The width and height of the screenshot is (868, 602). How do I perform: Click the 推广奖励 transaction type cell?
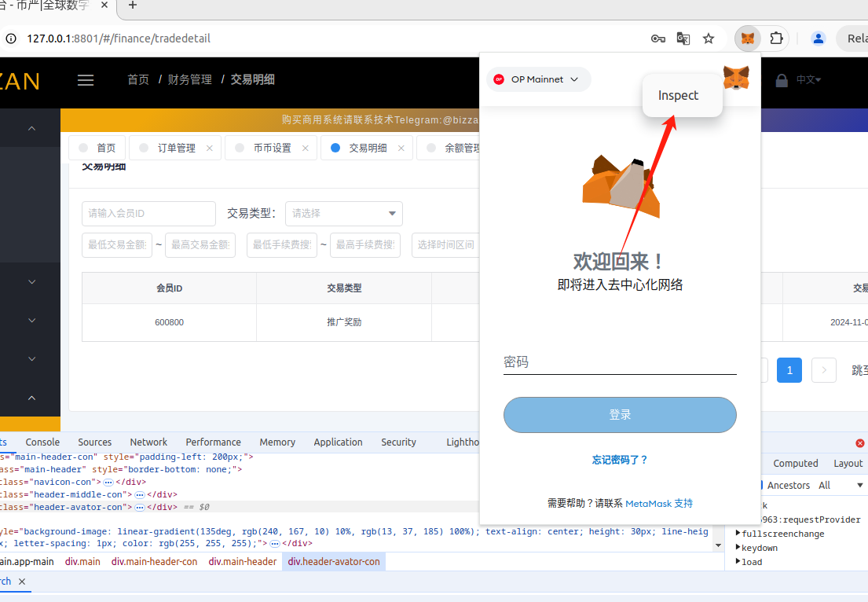click(x=344, y=322)
